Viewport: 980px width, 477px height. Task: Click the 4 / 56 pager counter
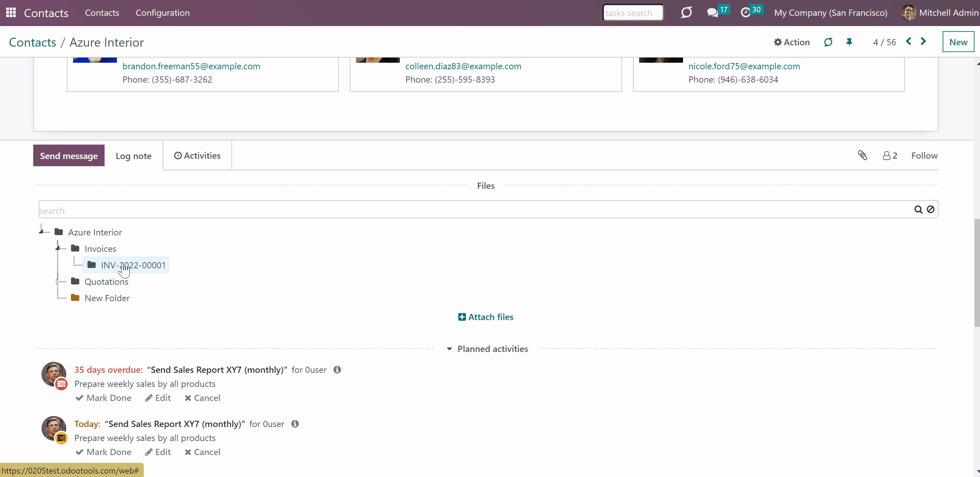click(885, 42)
